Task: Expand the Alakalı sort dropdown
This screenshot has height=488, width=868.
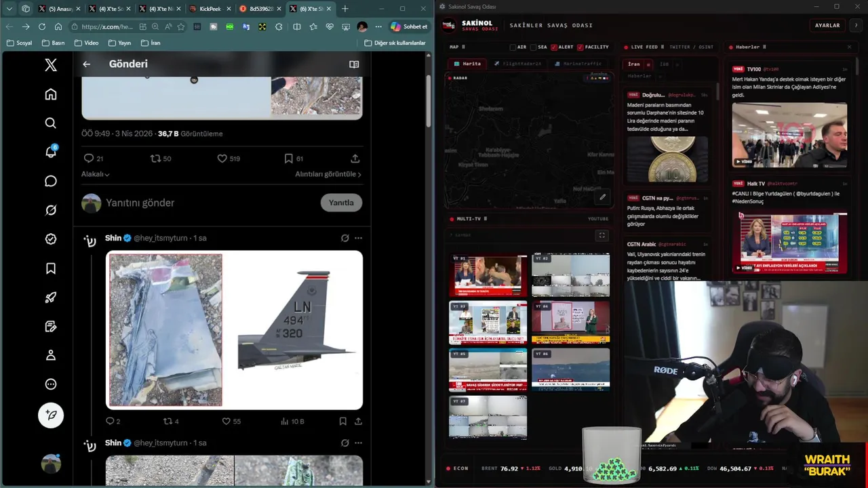Action: pyautogui.click(x=96, y=174)
